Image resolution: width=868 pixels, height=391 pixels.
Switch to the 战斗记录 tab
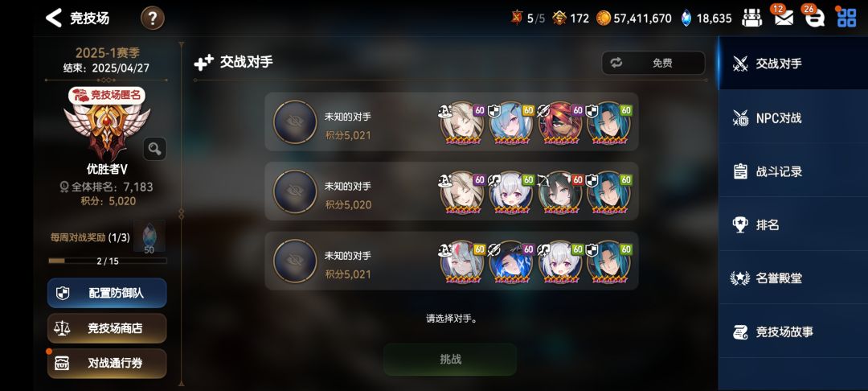tap(792, 171)
